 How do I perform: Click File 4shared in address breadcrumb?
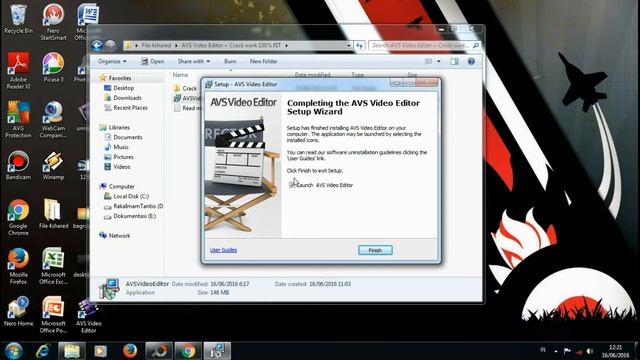point(156,45)
